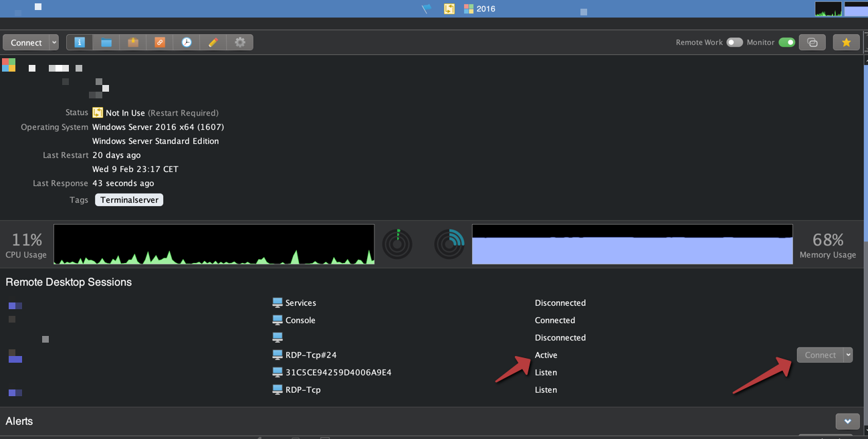Click the brown package box icon
The image size is (868, 439).
click(x=133, y=42)
